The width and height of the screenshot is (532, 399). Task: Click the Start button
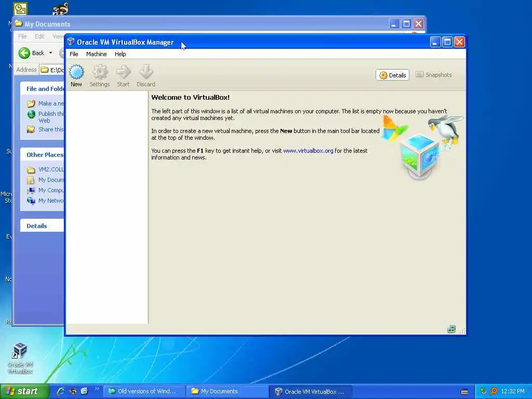tap(24, 392)
